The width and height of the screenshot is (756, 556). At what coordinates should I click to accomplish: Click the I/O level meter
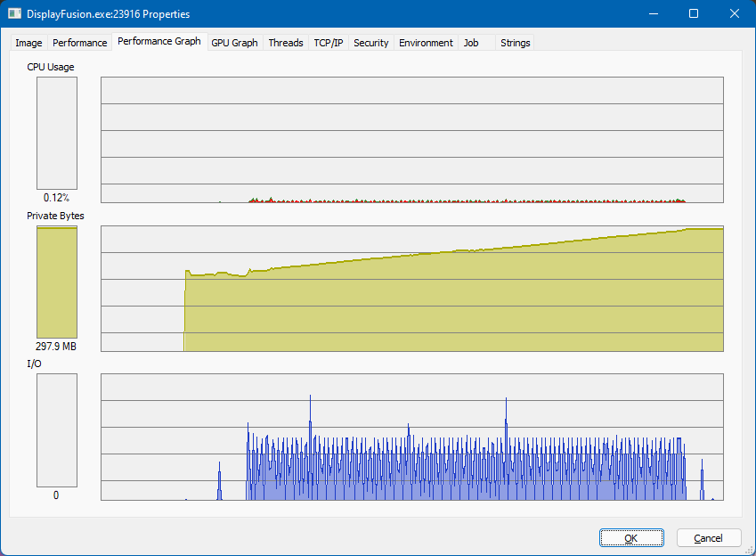tap(56, 430)
